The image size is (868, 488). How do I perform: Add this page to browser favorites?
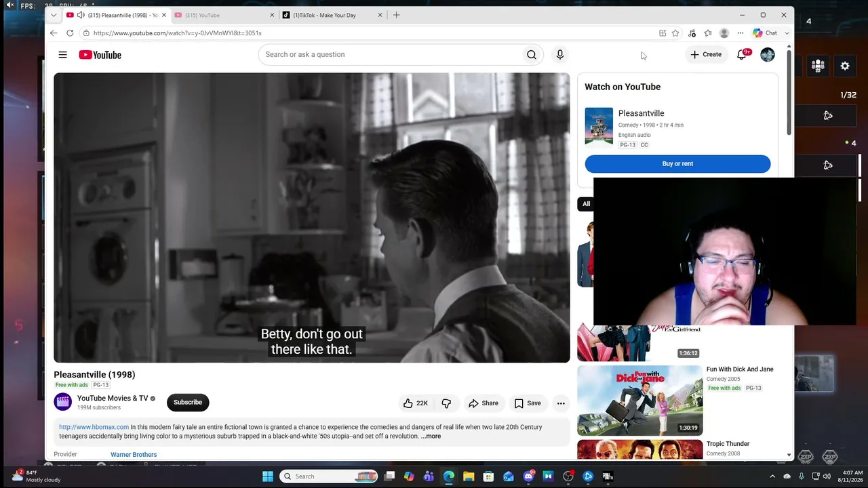click(675, 33)
